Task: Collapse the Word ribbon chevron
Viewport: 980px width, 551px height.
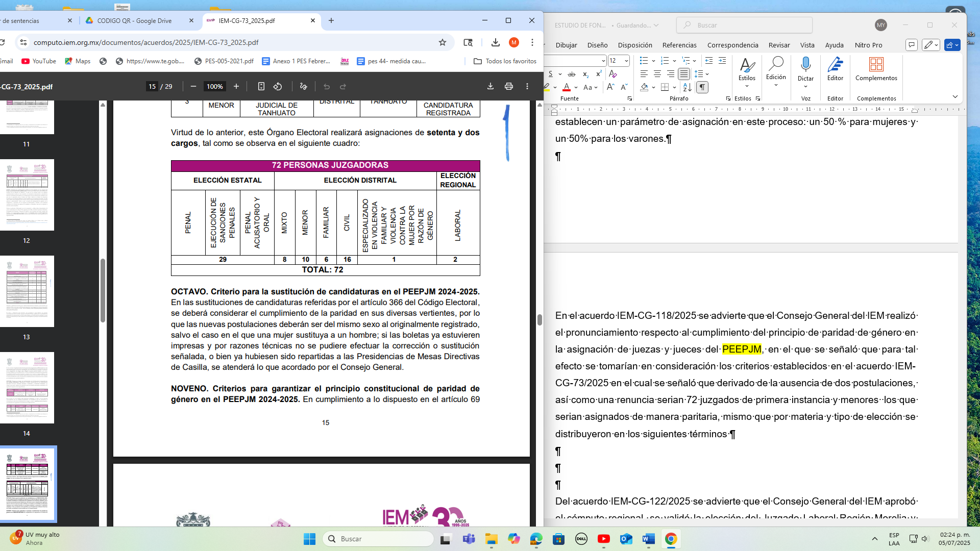Action: point(955,96)
